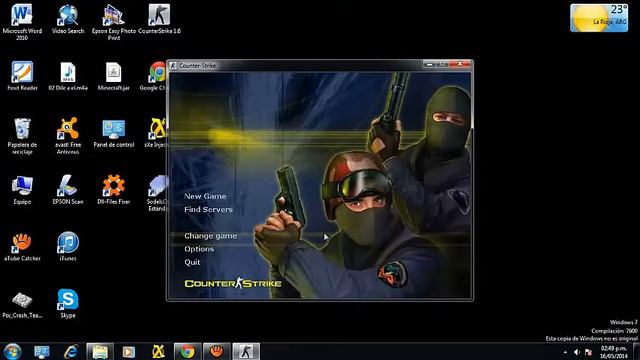Screen dimensions: 640x360
Task: Switch to Google Chrome taskbar button
Action: tap(188, 351)
